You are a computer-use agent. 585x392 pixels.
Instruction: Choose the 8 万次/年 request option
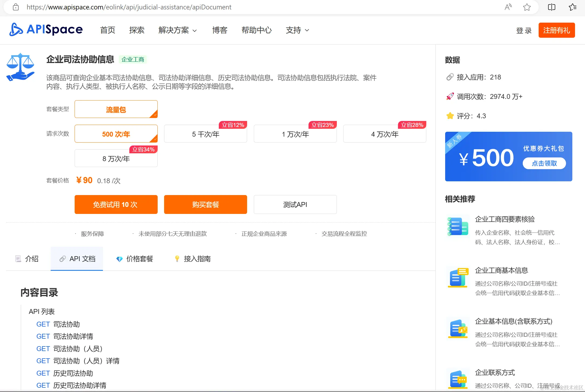pyautogui.click(x=116, y=158)
